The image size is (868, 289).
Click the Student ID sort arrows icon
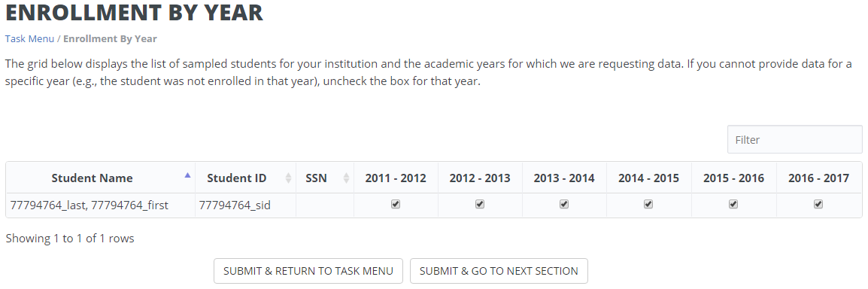288,178
